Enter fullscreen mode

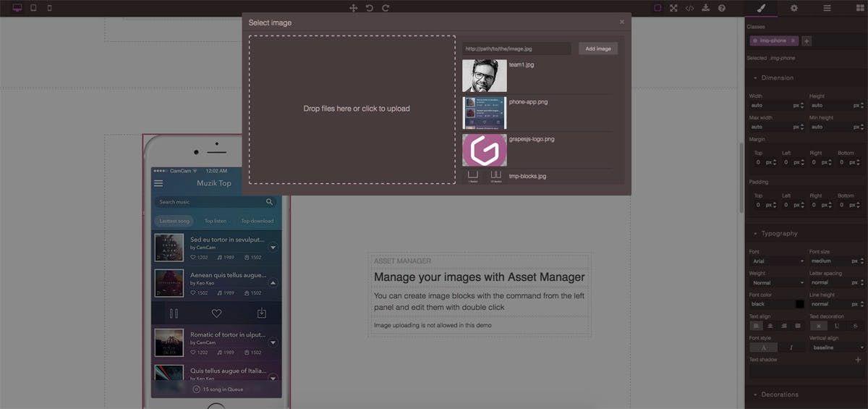(x=673, y=8)
